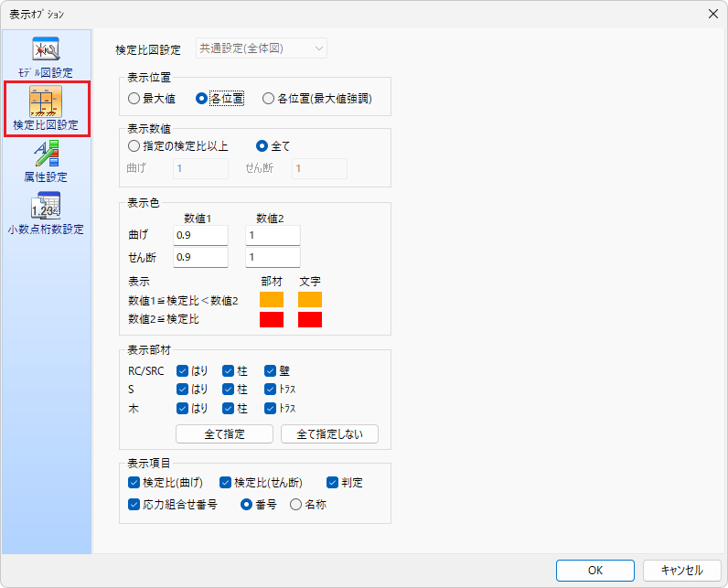Viewport: 728px width, 588px height.
Task: Click the せん断 数値2 input field
Action: tap(273, 257)
